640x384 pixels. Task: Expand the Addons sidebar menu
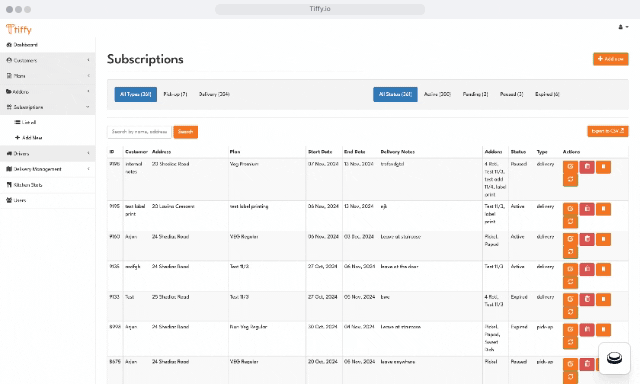48,92
